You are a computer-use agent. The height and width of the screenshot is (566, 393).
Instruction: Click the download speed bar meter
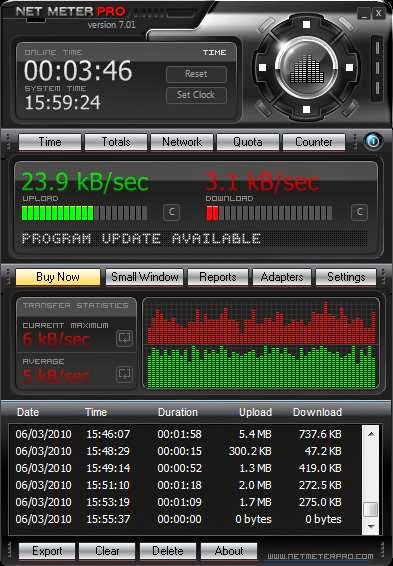pyautogui.click(x=269, y=213)
